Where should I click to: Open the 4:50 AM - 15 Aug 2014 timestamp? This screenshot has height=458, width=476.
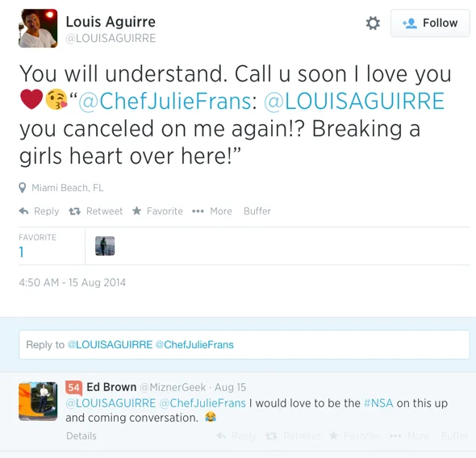pyautogui.click(x=73, y=282)
